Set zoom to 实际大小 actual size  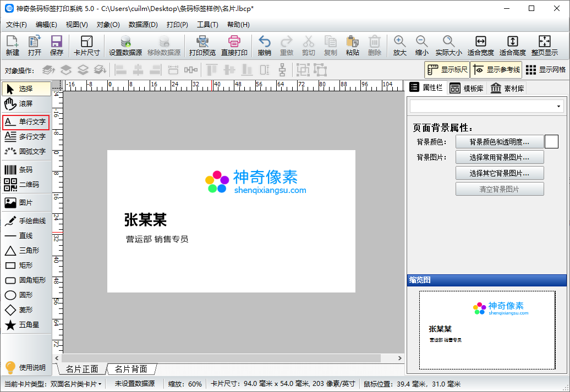click(x=448, y=46)
